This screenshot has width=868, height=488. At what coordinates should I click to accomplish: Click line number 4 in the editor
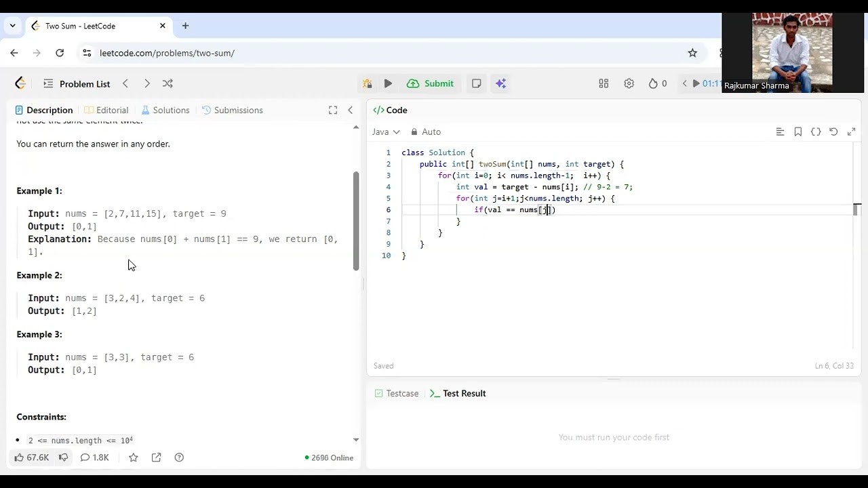(x=389, y=187)
